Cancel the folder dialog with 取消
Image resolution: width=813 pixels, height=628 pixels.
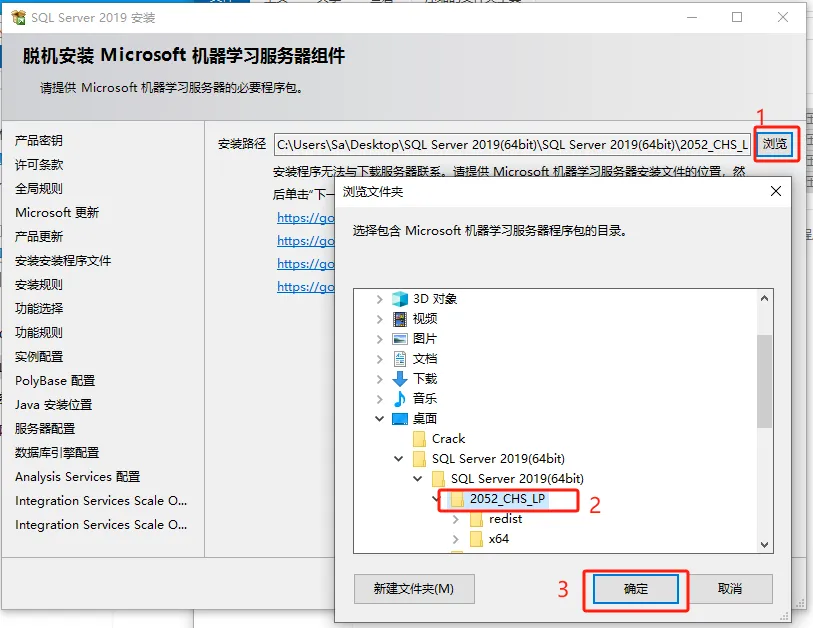click(730, 589)
